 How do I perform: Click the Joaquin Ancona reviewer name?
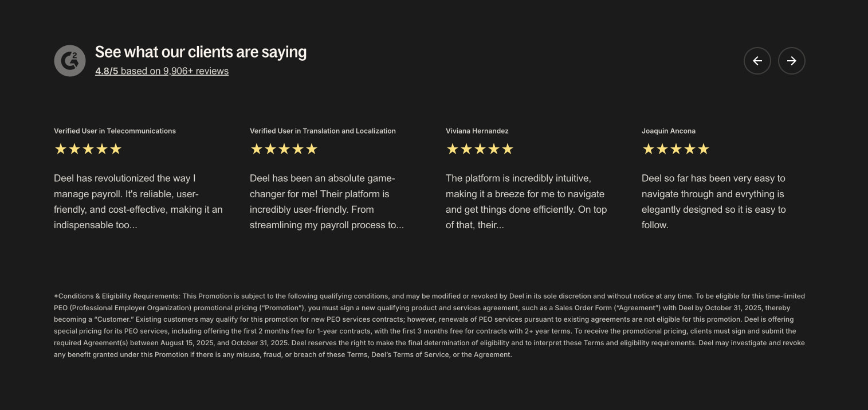[668, 131]
